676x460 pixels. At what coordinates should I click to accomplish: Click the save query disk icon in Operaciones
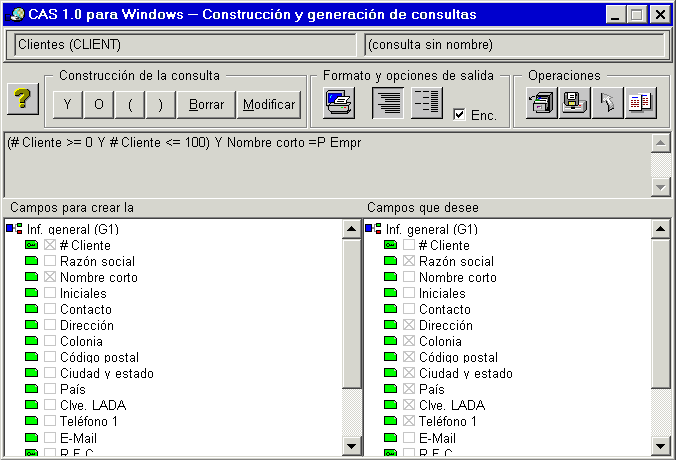574,103
